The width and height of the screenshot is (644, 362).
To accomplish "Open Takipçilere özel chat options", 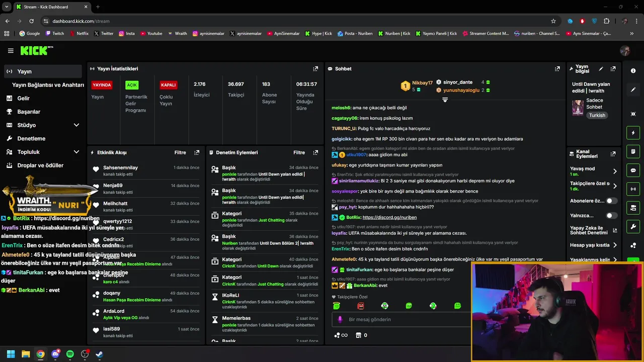I will point(594,186).
